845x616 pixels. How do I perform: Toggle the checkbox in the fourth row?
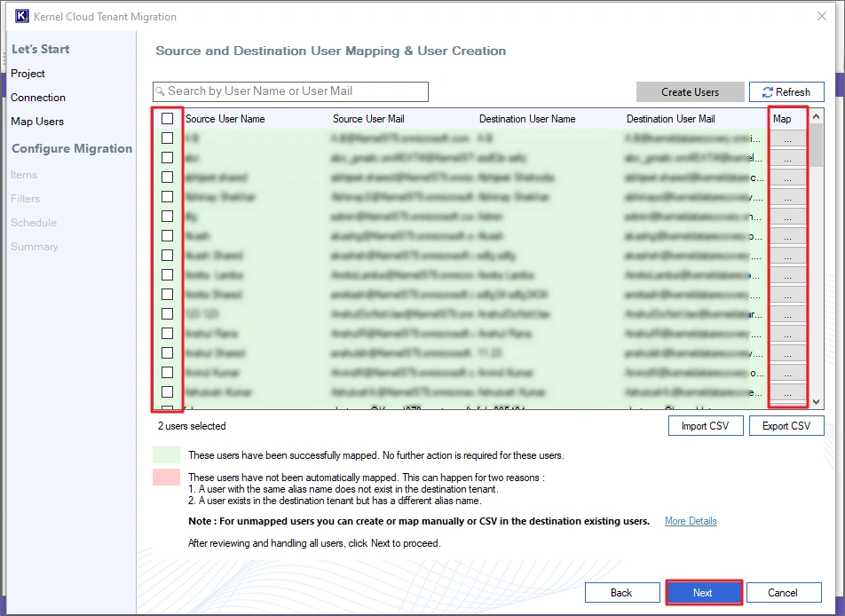(x=167, y=196)
